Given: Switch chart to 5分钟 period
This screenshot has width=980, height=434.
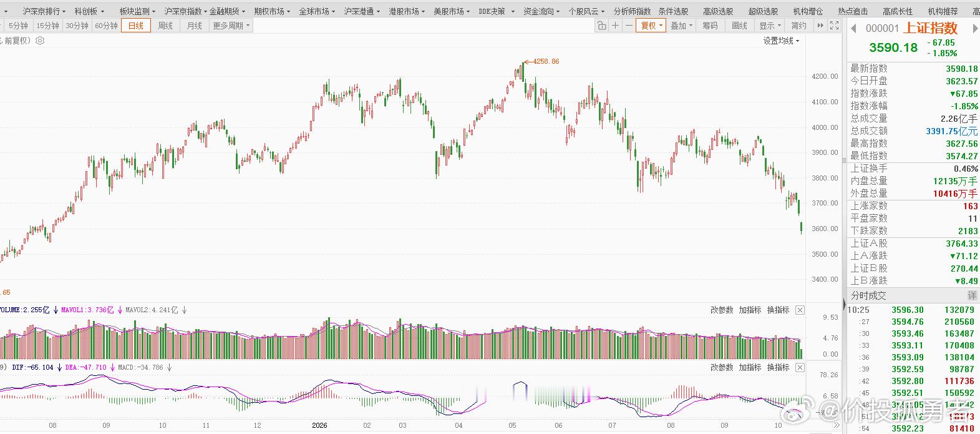Looking at the screenshot, I should pyautogui.click(x=18, y=26).
